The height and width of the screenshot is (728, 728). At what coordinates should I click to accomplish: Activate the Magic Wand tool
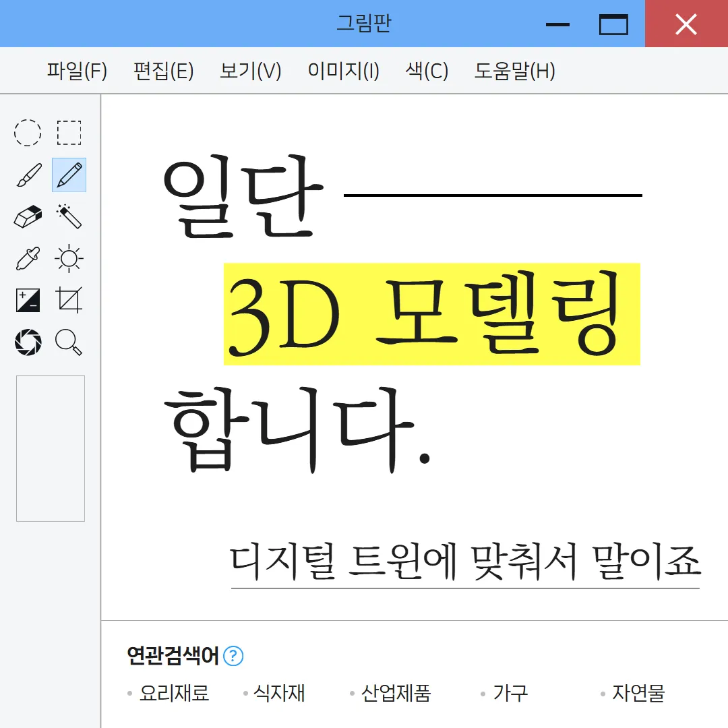click(69, 216)
